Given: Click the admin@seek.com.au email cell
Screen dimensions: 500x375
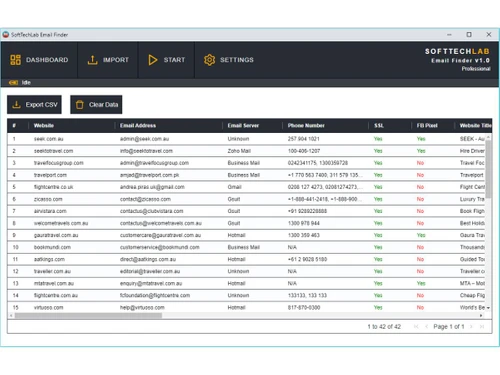Looking at the screenshot, I should point(144,139).
